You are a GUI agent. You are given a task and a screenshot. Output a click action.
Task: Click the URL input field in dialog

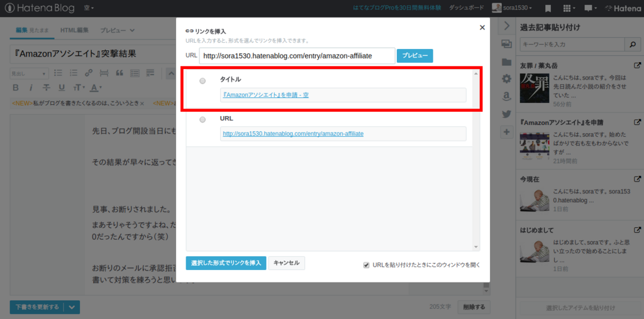[297, 56]
